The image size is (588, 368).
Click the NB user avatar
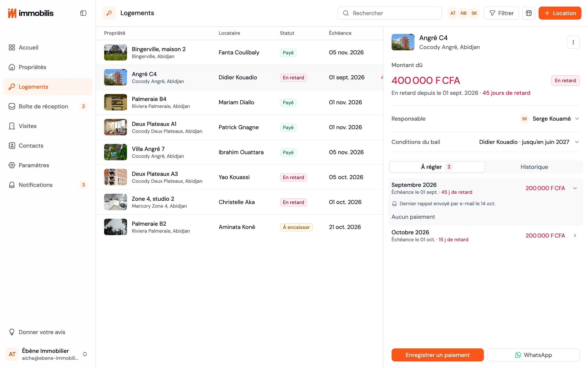point(463,13)
